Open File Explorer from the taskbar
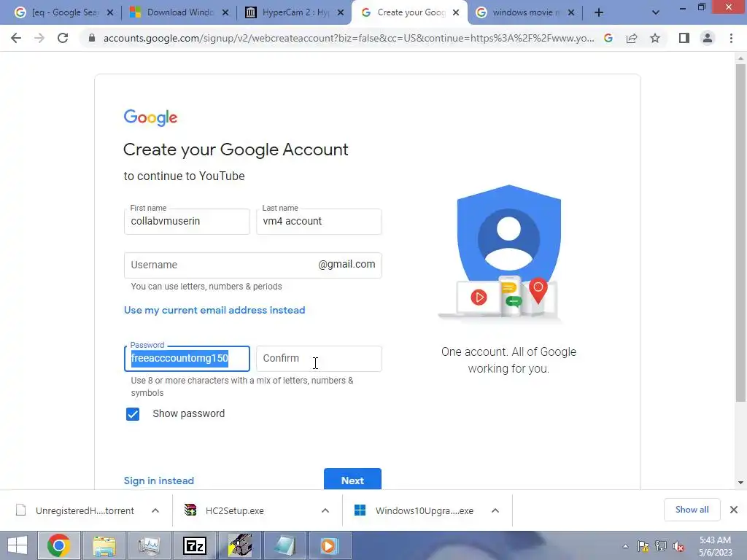Image resolution: width=747 pixels, height=560 pixels. pyautogui.click(x=104, y=545)
